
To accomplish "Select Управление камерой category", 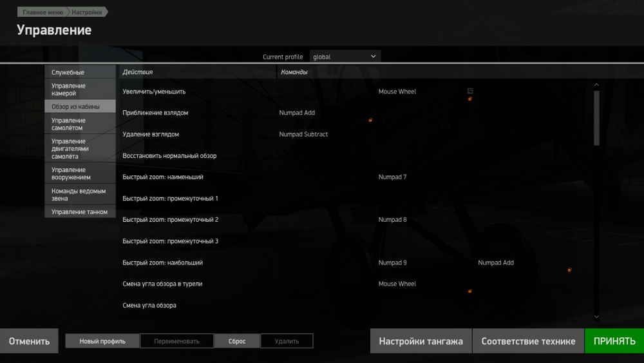I will tap(80, 89).
